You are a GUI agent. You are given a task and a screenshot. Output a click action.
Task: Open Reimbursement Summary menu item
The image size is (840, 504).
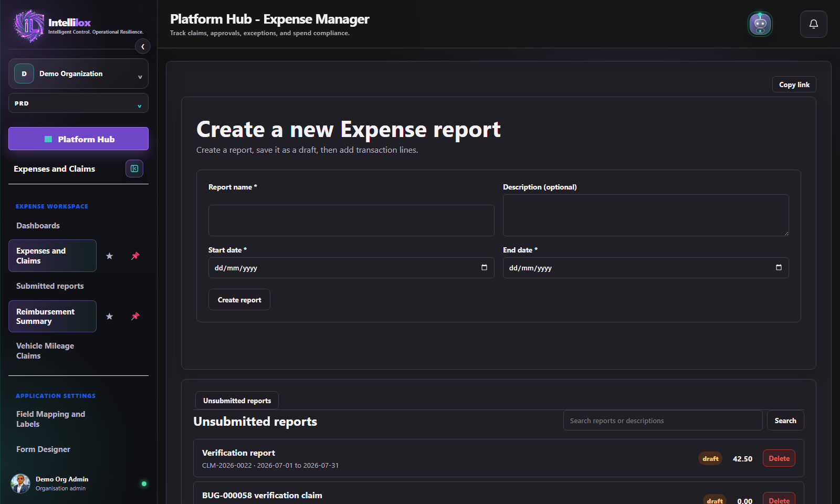tap(52, 316)
